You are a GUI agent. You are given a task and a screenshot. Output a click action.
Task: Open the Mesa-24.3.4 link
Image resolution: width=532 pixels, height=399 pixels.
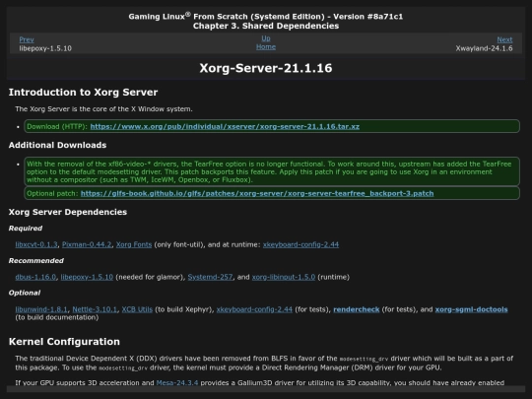[x=176, y=382]
